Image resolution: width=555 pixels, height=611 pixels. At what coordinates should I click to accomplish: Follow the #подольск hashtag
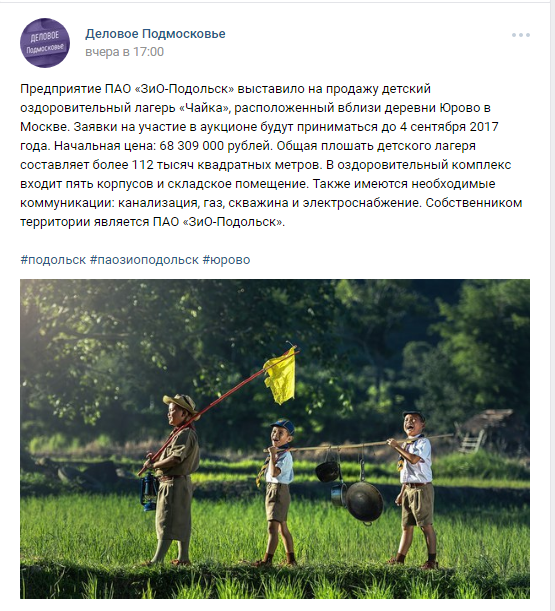point(53,260)
